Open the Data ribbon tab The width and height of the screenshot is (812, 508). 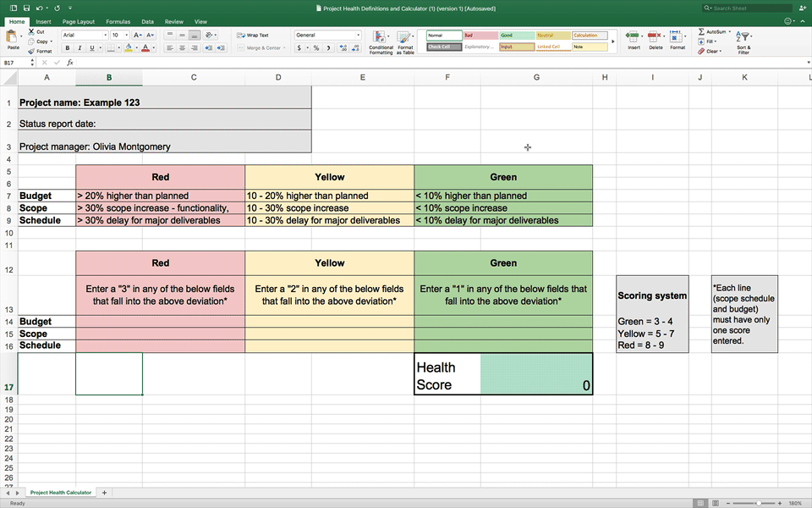pyautogui.click(x=147, y=21)
